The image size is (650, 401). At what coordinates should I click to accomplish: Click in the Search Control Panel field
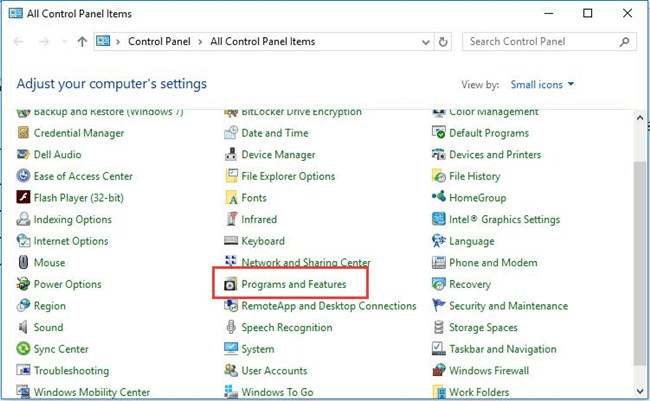click(x=549, y=42)
